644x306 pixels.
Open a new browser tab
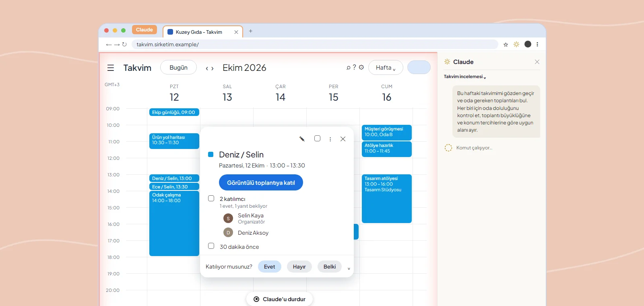[250, 31]
